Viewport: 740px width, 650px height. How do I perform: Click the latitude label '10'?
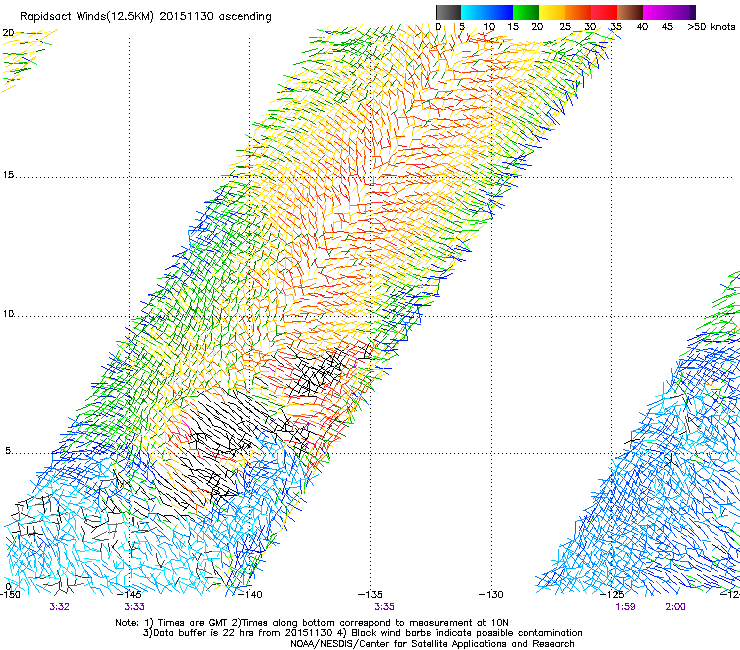(8, 314)
